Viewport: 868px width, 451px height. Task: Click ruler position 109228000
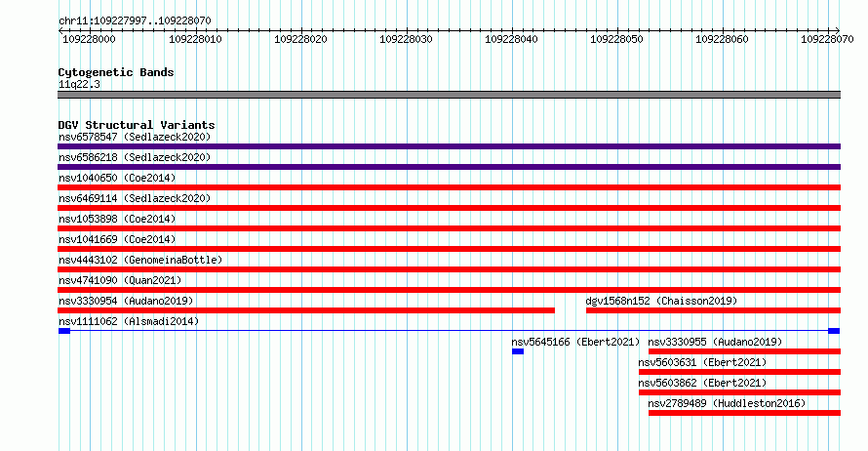[x=89, y=39]
